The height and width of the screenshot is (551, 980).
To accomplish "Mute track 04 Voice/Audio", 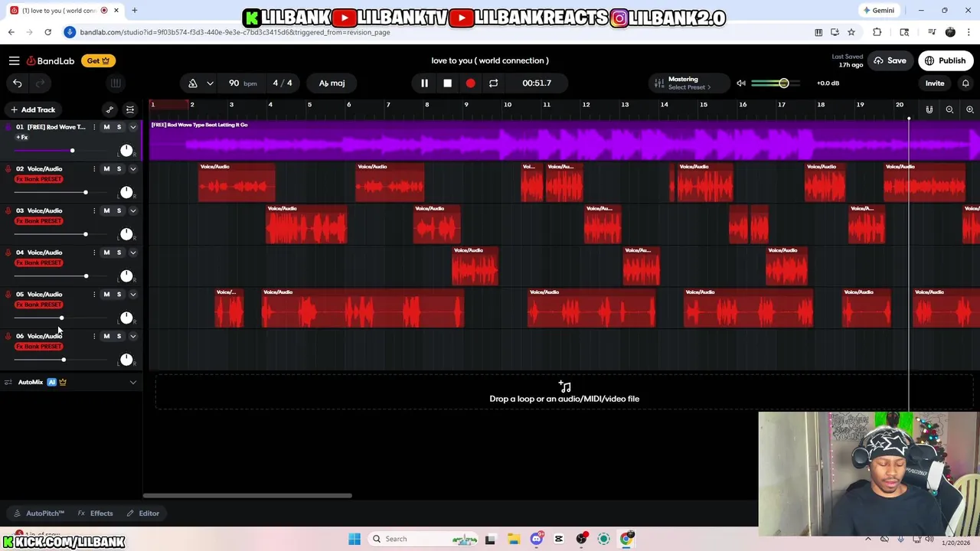I will click(x=106, y=253).
